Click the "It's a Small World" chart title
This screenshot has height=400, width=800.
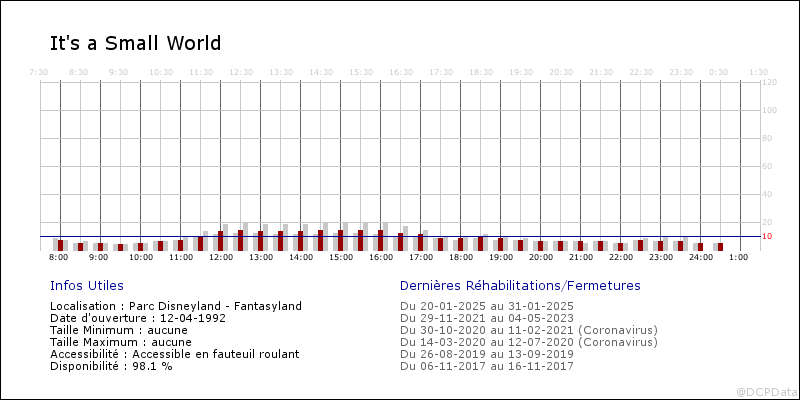[x=135, y=43]
